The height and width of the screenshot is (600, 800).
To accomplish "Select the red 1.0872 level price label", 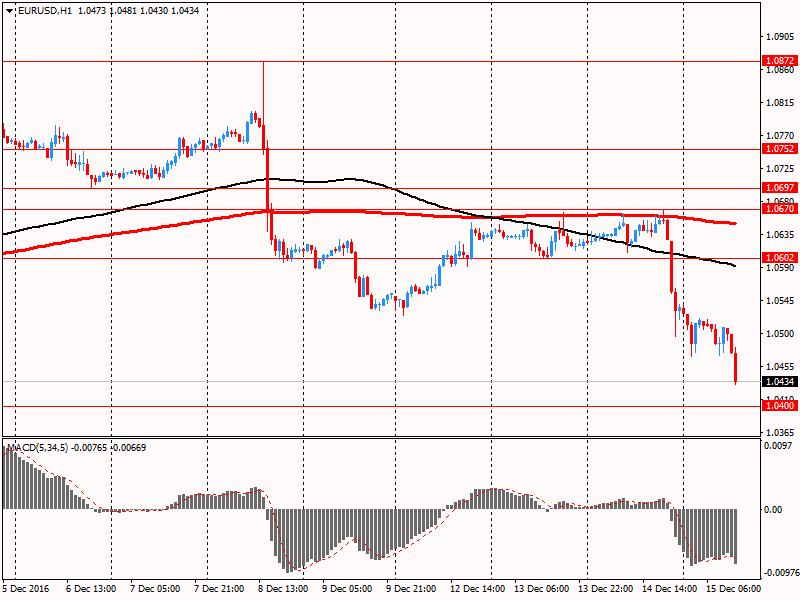I will pyautogui.click(x=780, y=61).
